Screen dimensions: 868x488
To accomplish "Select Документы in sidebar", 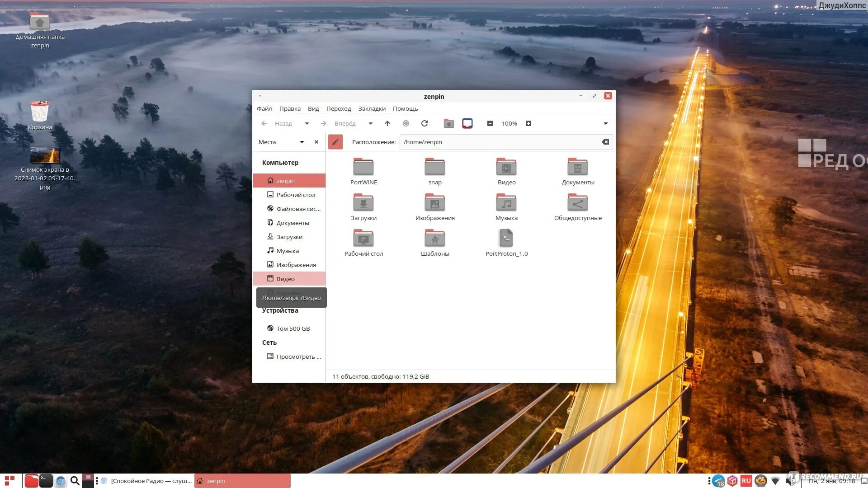I will [289, 223].
